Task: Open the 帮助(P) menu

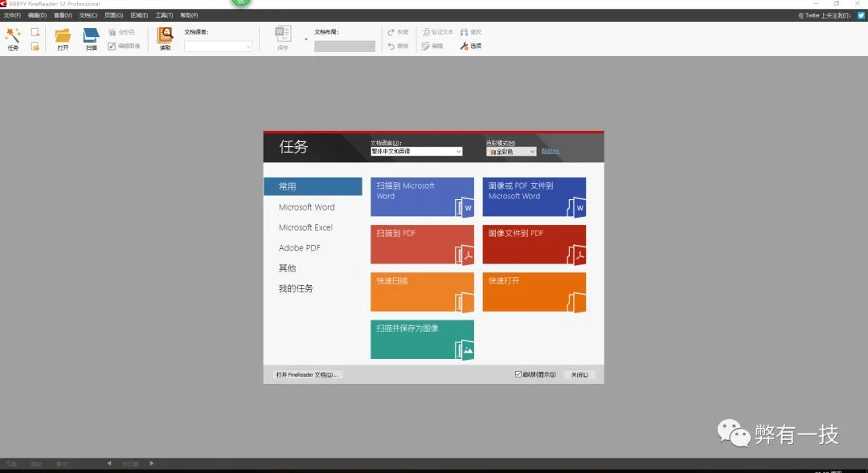Action: 189,15
